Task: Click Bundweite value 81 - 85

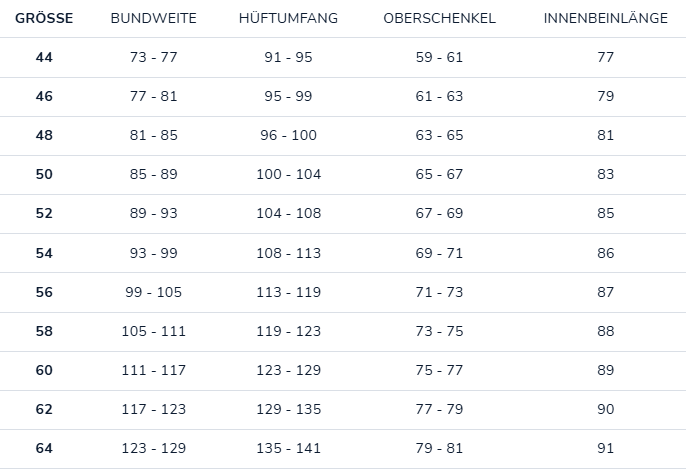Action: (x=153, y=135)
